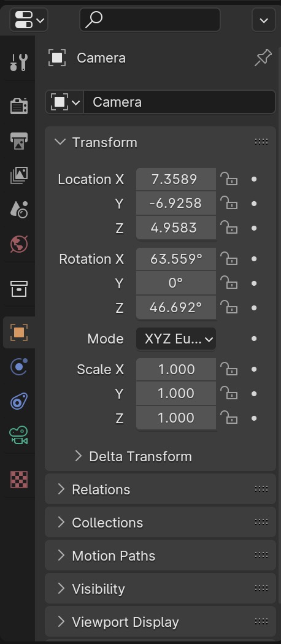Open the Texture properties tab
The image size is (281, 644).
(18, 479)
